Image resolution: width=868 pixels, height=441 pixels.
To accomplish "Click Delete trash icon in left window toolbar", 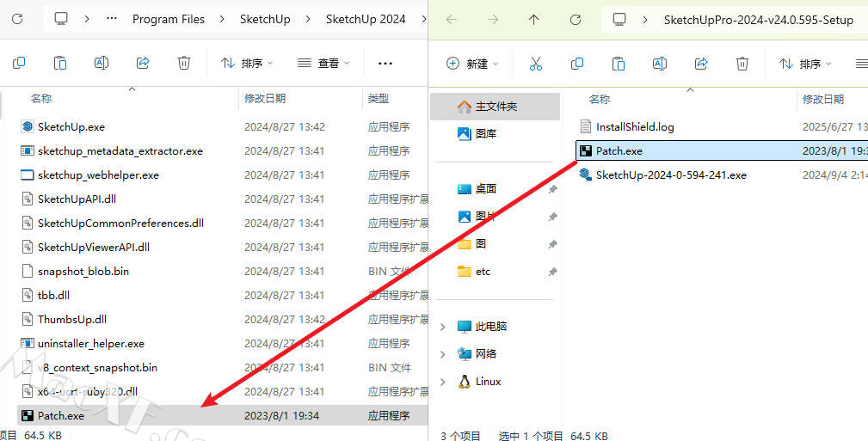I will (184, 63).
